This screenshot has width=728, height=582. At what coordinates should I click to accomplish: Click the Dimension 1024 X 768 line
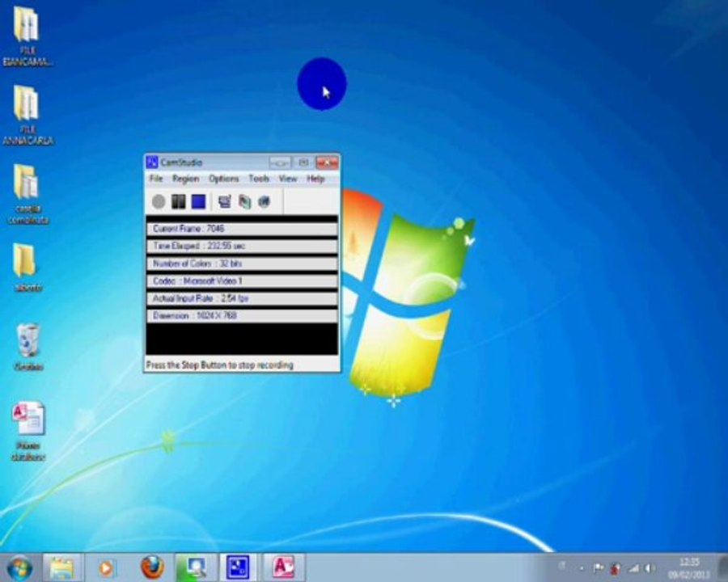pos(242,315)
